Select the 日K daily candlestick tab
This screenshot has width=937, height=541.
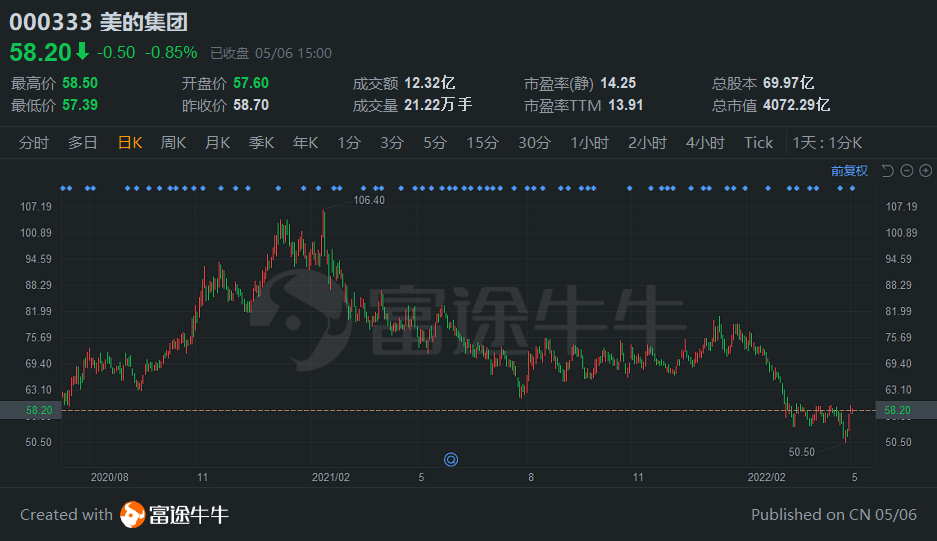[130, 143]
